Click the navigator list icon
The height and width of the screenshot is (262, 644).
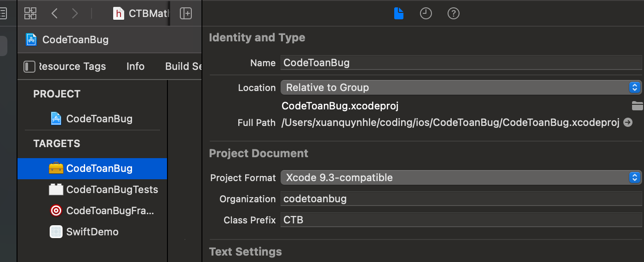tap(3, 13)
